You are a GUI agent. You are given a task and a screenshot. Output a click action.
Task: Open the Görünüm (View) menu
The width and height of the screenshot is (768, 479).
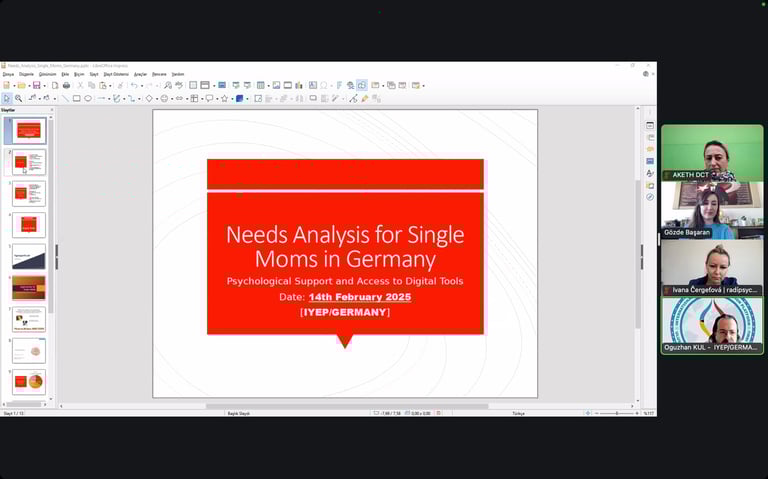[x=48, y=74]
